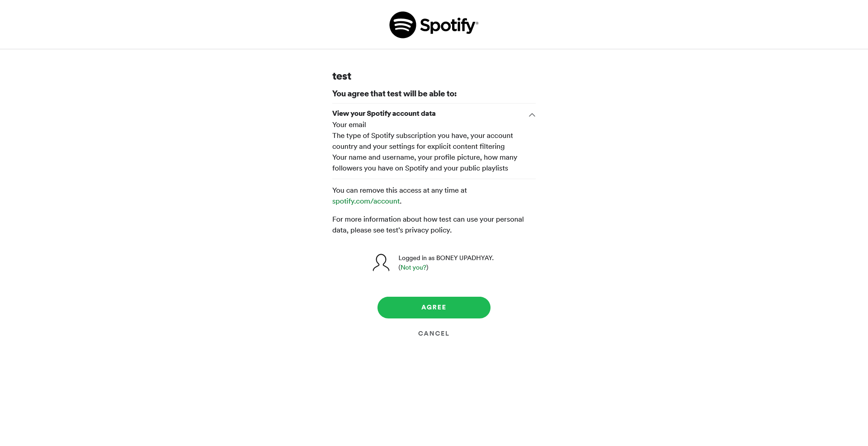The image size is (868, 446).
Task: Click the green rounded AGREE control
Action: [x=434, y=307]
